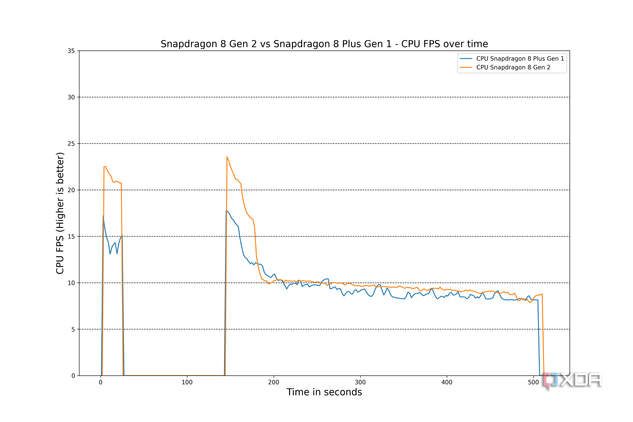Click x-axis tick value 200

(274, 382)
